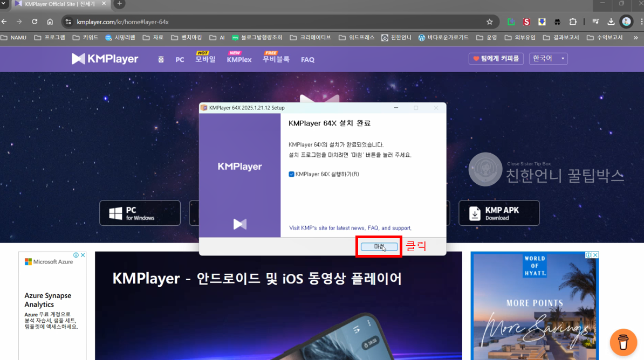The width and height of the screenshot is (644, 360).
Task: Open AI bookmark folder
Action: tap(217, 37)
